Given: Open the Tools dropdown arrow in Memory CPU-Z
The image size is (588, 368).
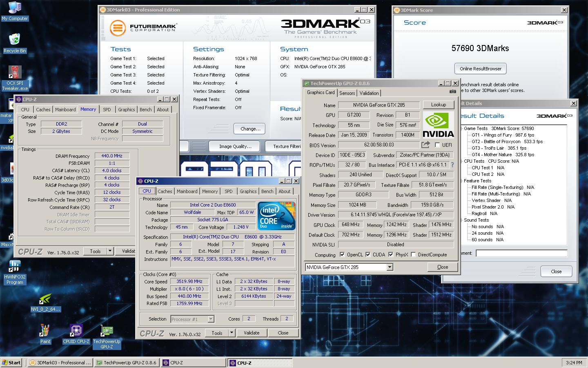Looking at the screenshot, I should click(110, 251).
